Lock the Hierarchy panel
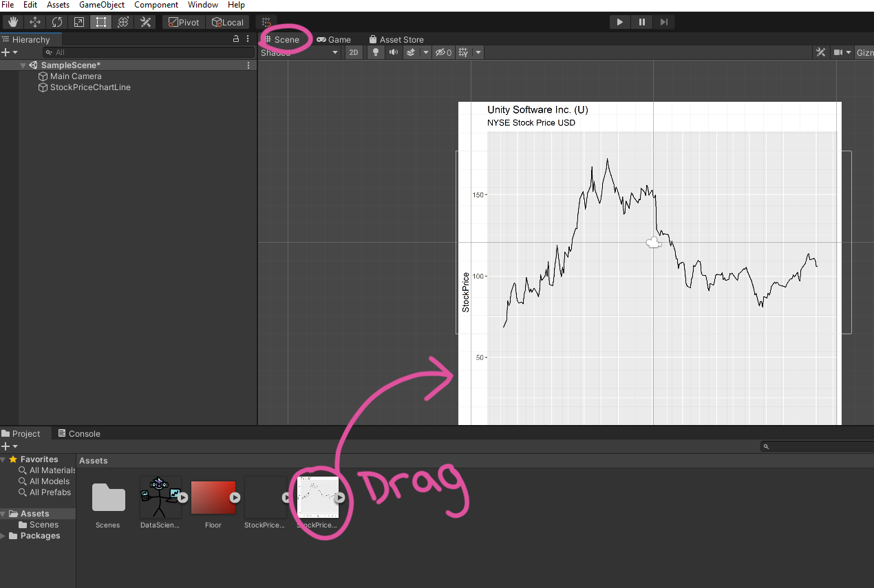This screenshot has height=588, width=874. [236, 39]
